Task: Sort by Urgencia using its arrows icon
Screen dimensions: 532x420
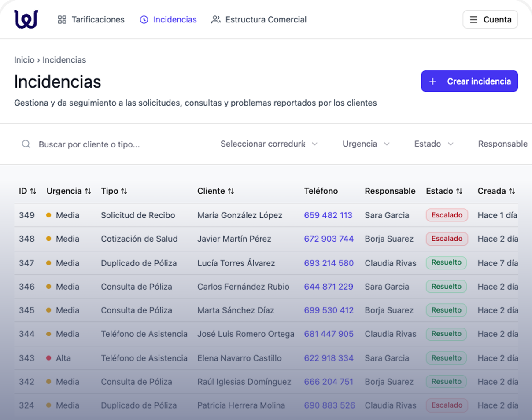Action: (88, 191)
